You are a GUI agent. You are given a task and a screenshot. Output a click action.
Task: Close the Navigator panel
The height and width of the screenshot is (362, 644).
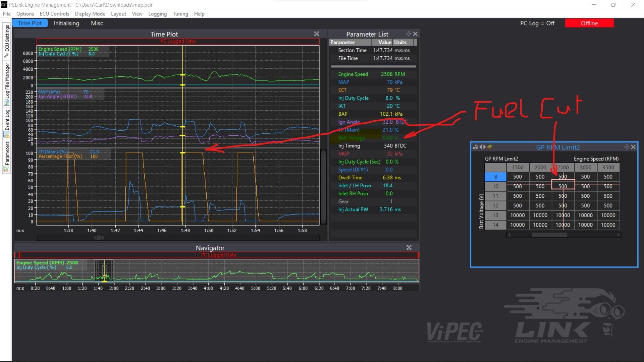(409, 247)
